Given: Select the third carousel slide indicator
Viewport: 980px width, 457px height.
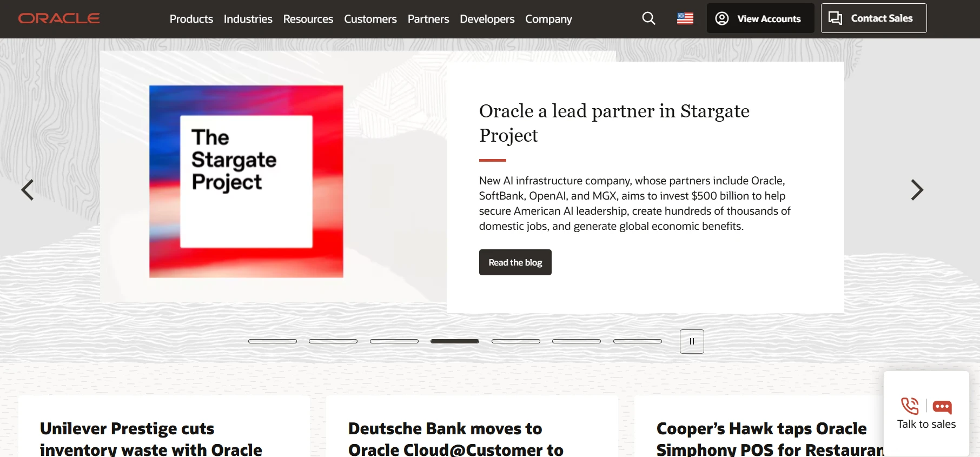Looking at the screenshot, I should click(394, 341).
